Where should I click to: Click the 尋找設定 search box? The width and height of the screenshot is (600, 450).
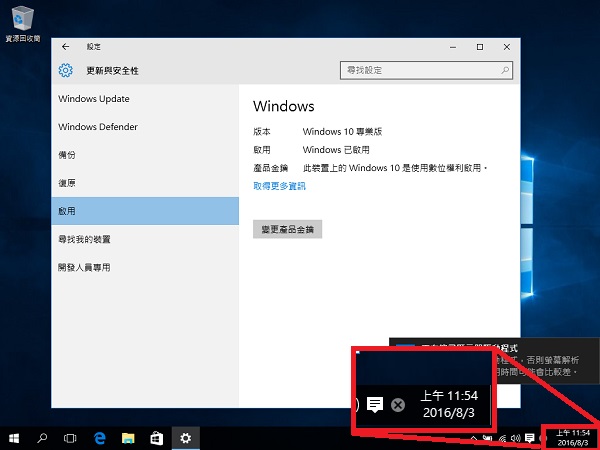[x=426, y=70]
